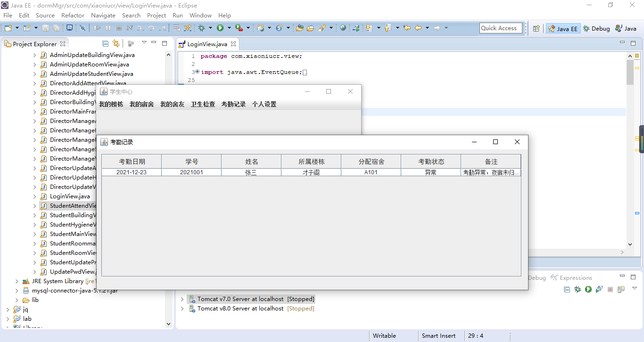This screenshot has width=644, height=342.
Task: Open the dropdown arrow next to the Debug bug icon
Action: click(210, 28)
